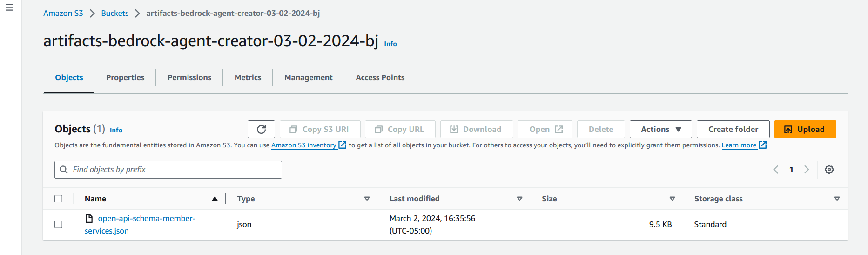Click the Delete button
The image size is (868, 255).
coord(601,129)
